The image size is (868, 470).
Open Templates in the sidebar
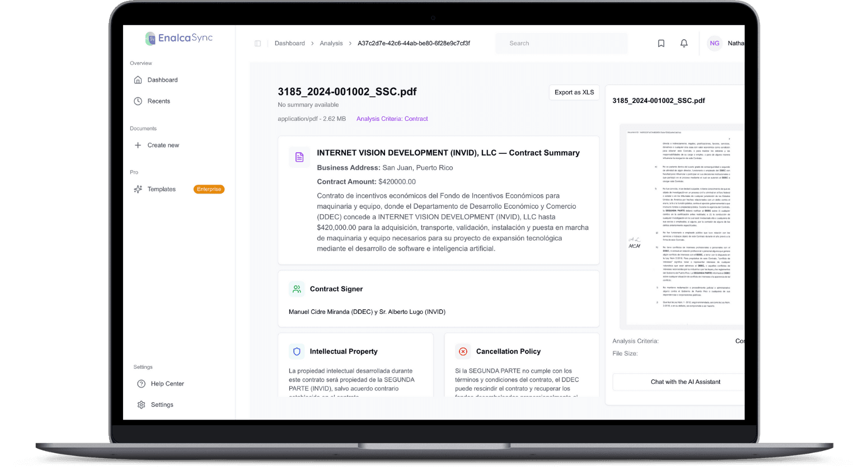coord(161,189)
